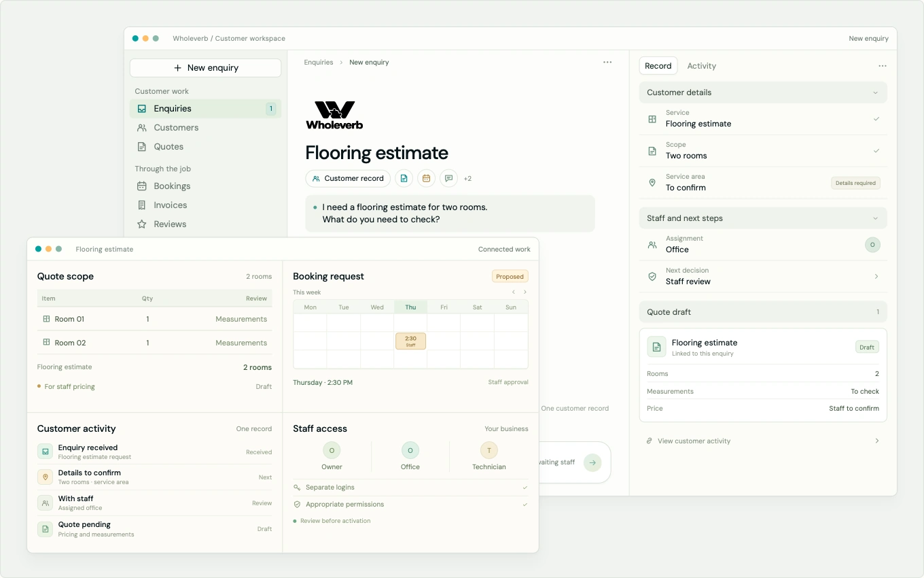Click the document icon beside Customer record
This screenshot has width=924, height=578.
click(404, 178)
